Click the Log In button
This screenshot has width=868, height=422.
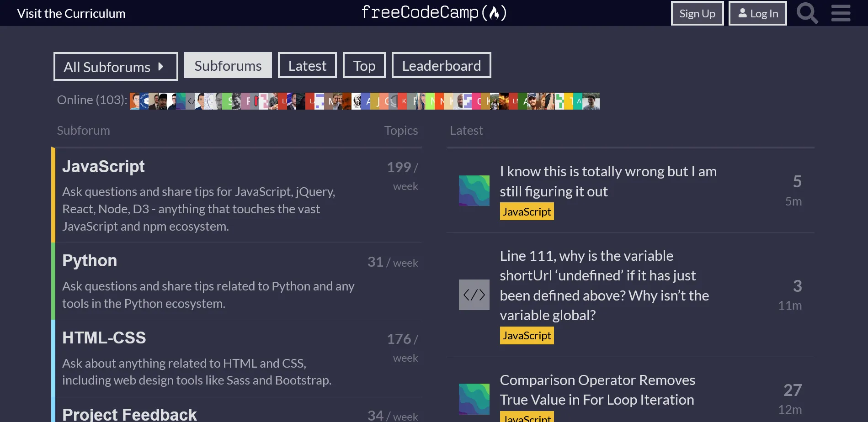pos(757,13)
